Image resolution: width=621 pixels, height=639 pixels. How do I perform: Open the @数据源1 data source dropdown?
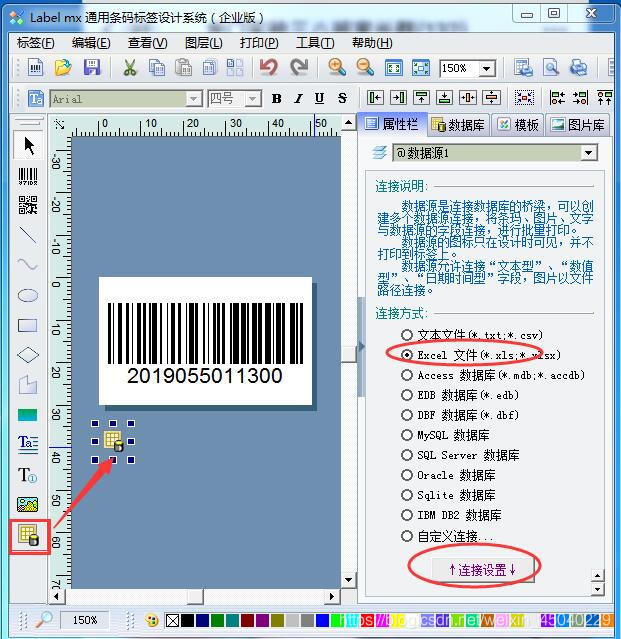point(588,153)
